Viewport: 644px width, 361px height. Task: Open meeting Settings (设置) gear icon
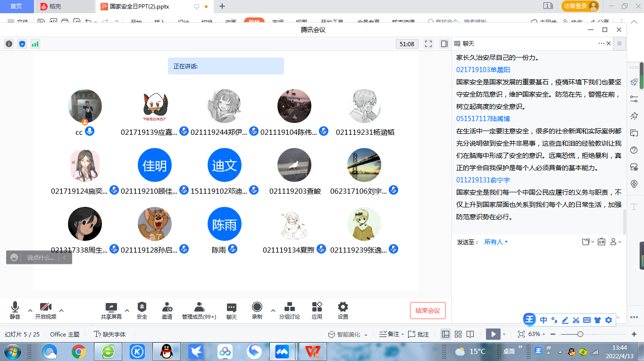tap(343, 310)
